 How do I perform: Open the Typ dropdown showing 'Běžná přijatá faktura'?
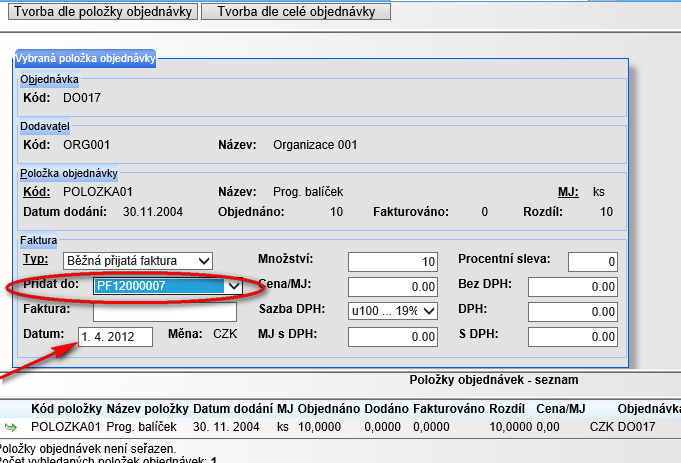coord(138,261)
